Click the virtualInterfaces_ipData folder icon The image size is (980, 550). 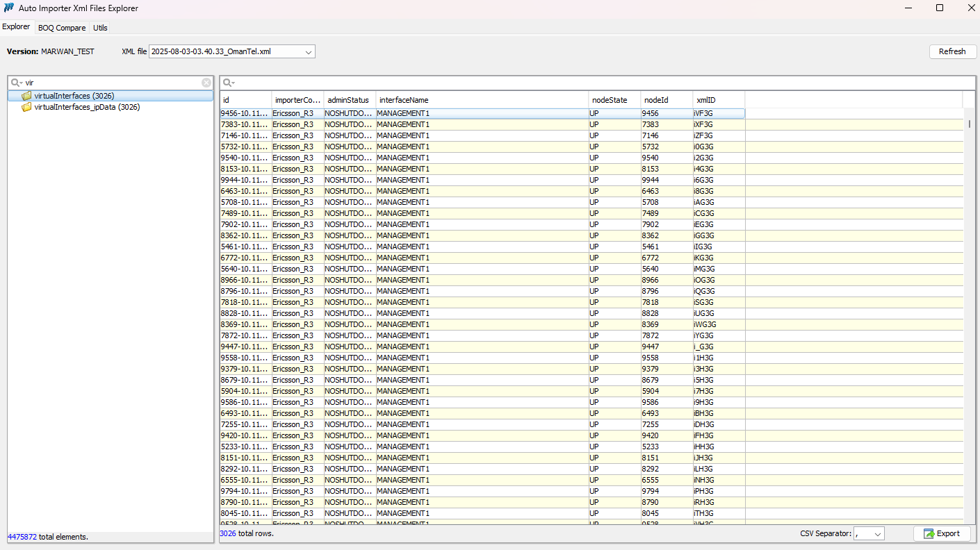coord(26,107)
